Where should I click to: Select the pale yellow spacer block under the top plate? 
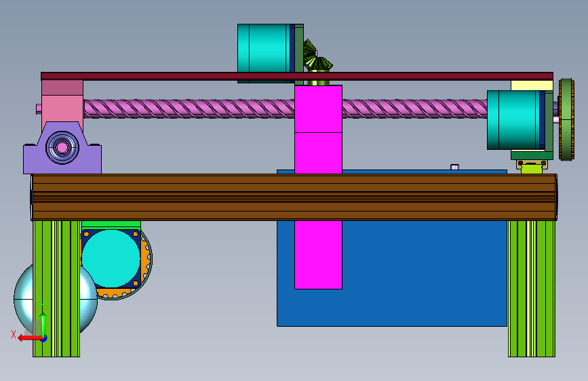532,85
